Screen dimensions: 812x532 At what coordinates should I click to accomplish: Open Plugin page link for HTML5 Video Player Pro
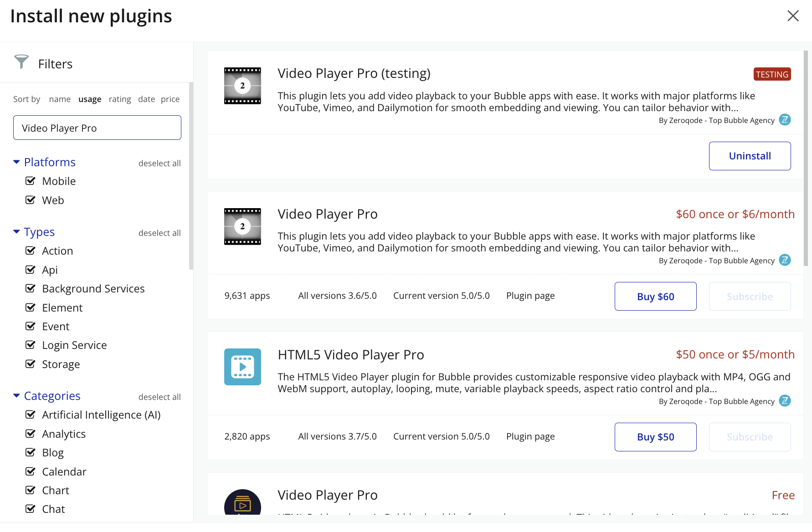point(530,436)
